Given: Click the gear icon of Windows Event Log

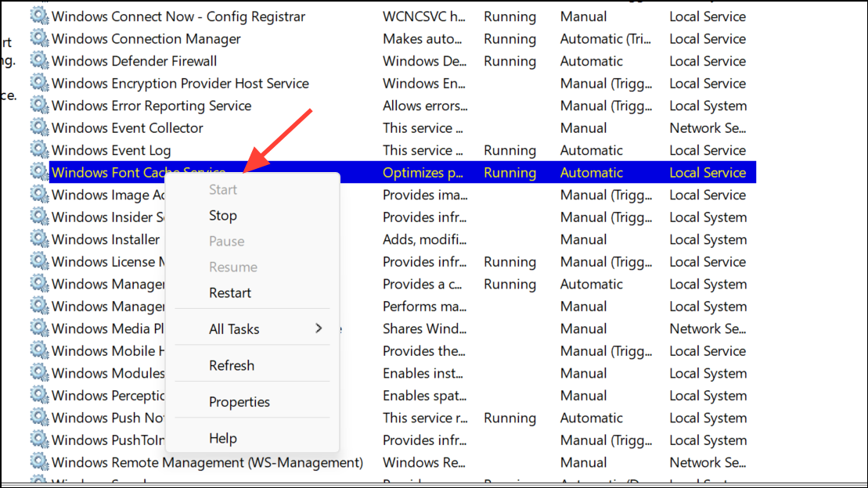Looking at the screenshot, I should (39, 149).
